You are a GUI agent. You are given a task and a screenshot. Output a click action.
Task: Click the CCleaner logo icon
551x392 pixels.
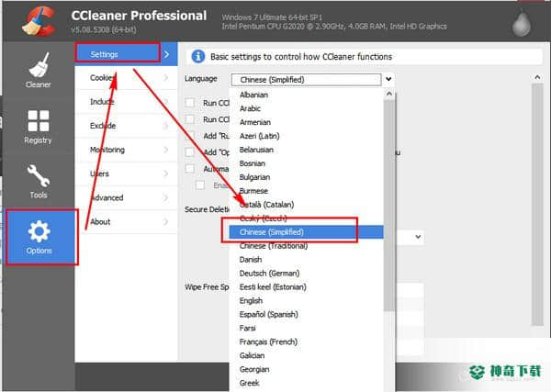click(39, 22)
